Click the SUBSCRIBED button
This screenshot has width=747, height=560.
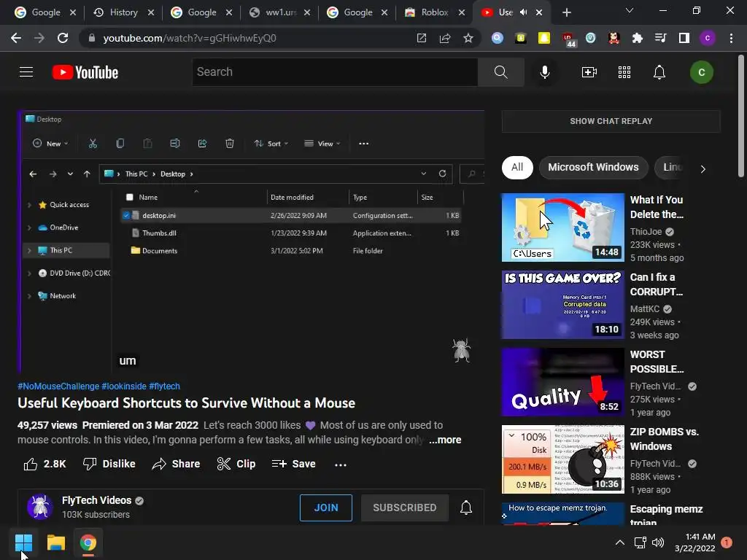point(404,507)
